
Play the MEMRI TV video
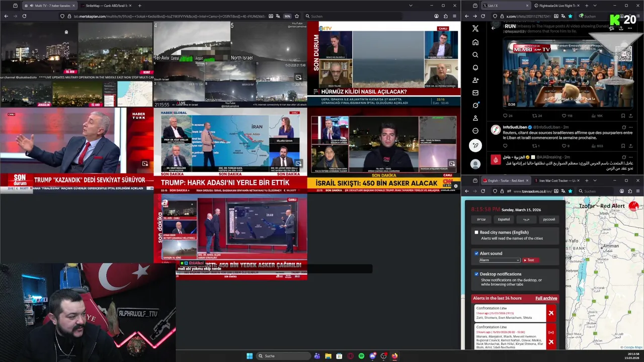tap(568, 75)
